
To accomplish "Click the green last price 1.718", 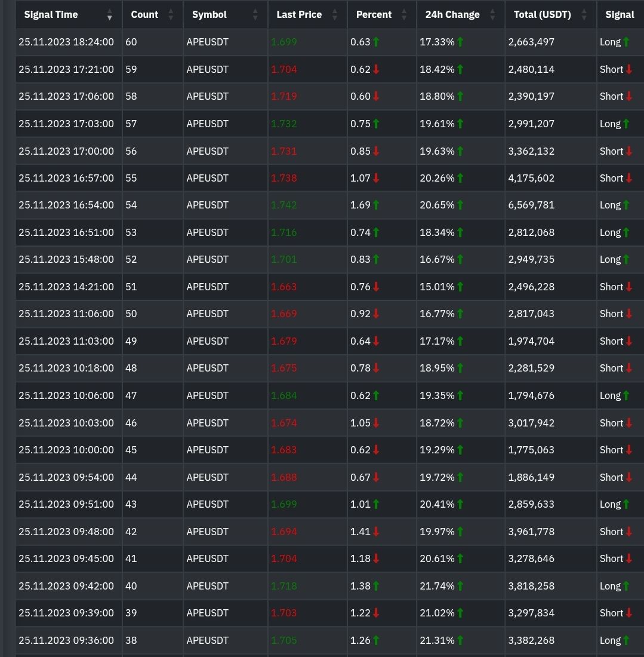I will click(x=284, y=586).
